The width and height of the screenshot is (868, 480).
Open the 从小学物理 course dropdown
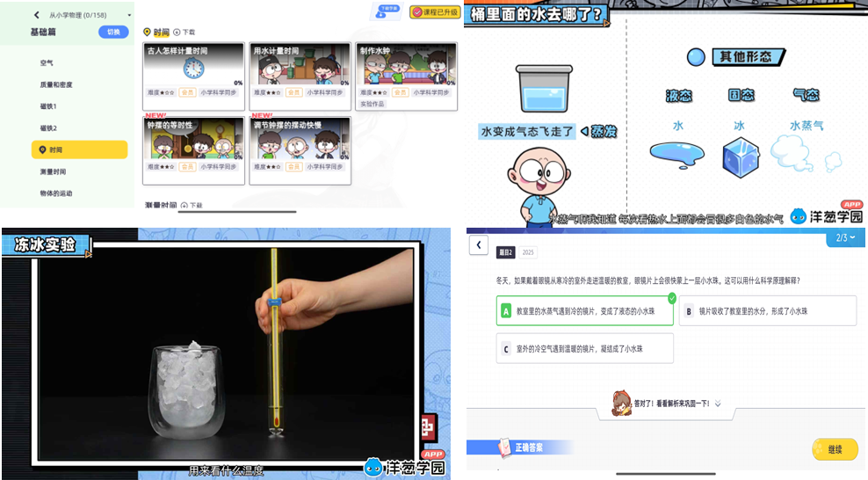pyautogui.click(x=129, y=15)
